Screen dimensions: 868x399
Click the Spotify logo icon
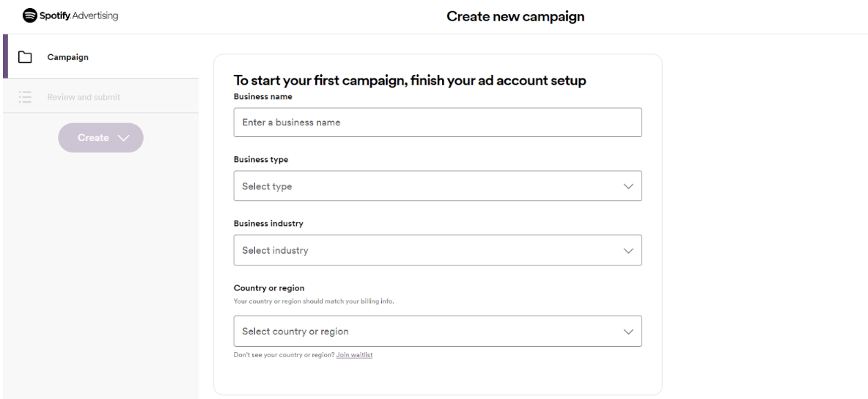30,15
